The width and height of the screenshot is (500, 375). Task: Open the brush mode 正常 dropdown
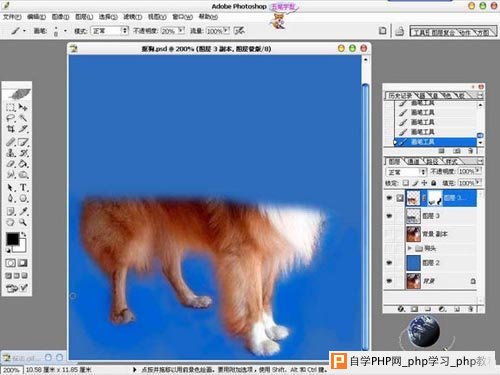[110, 31]
